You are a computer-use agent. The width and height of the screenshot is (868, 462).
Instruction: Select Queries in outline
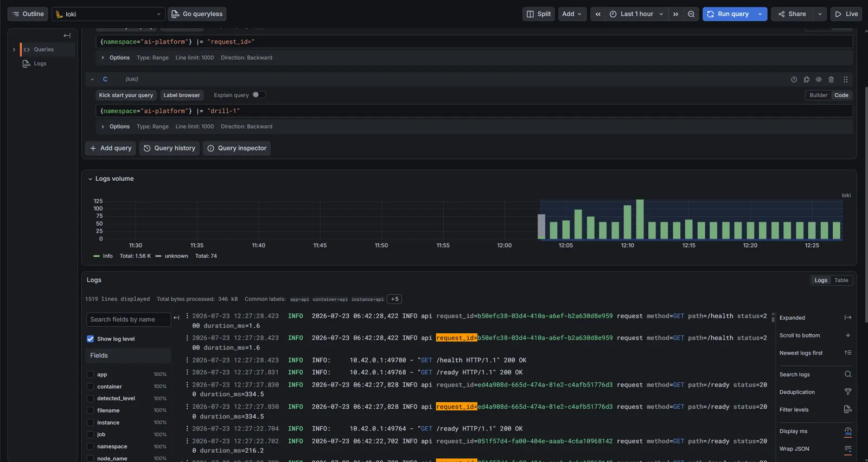click(x=43, y=49)
